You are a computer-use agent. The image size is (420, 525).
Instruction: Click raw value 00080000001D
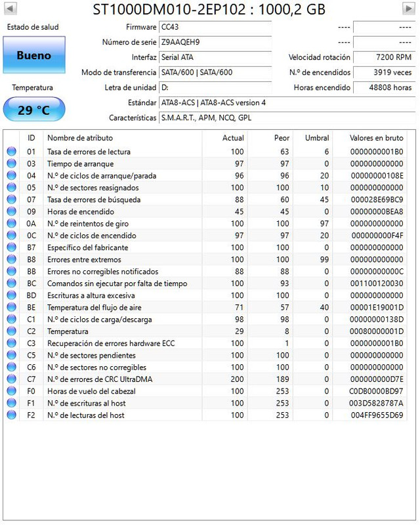point(377,331)
